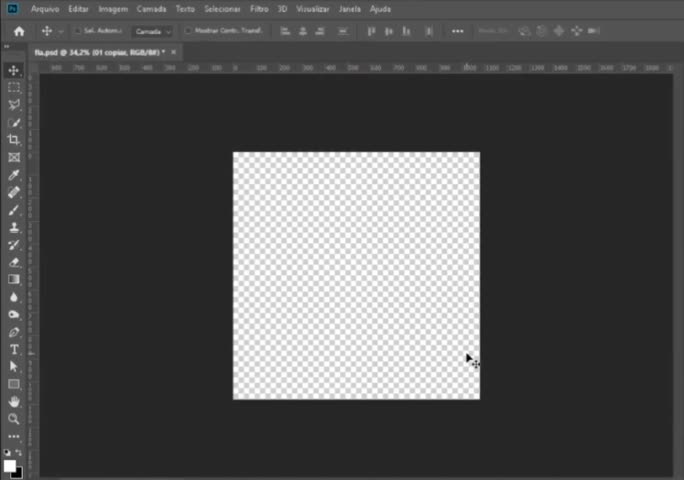Open the 3D menu

pos(282,9)
